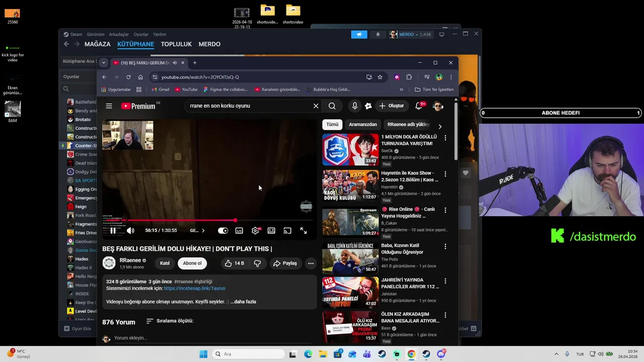Open Discord from the taskbar
This screenshot has width=644, height=362.
[441, 354]
